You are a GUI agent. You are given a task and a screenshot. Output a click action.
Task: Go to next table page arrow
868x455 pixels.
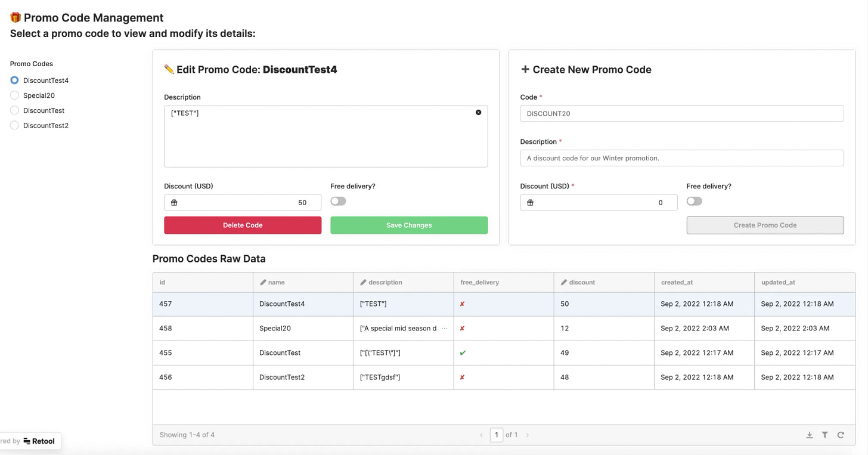point(527,435)
